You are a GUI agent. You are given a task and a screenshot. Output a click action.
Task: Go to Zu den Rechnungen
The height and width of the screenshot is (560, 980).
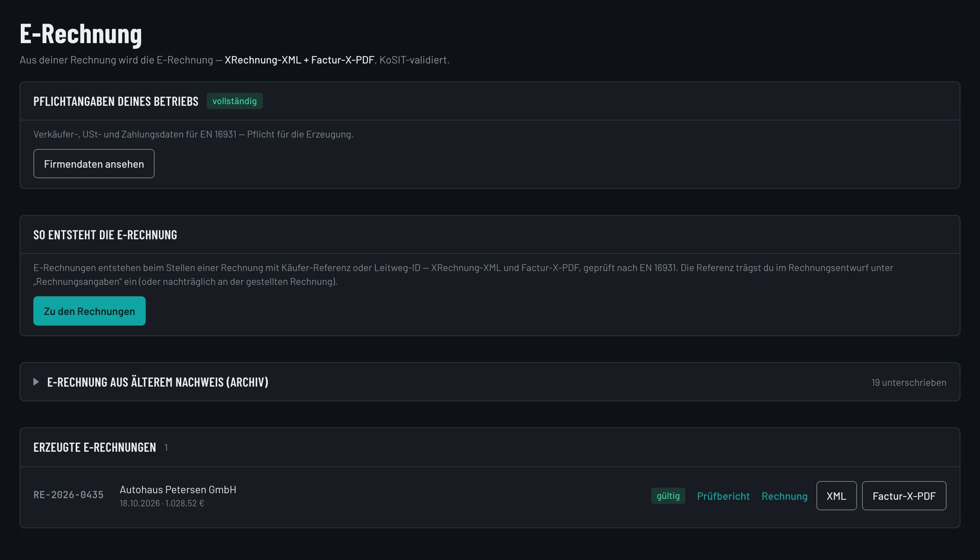(x=89, y=311)
